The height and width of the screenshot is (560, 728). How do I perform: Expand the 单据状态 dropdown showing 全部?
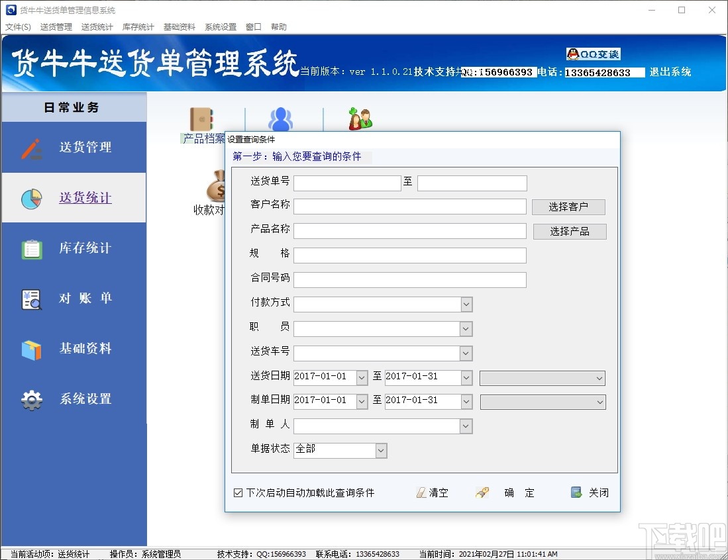pyautogui.click(x=380, y=450)
